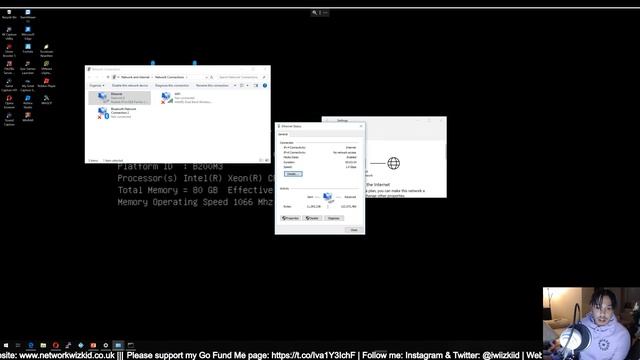Open the Organize dropdown menu
The height and width of the screenshot is (360, 640).
(97, 85)
